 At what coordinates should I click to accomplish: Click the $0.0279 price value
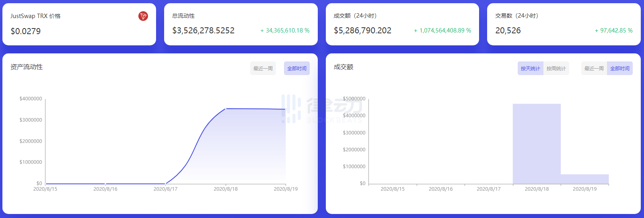click(26, 31)
